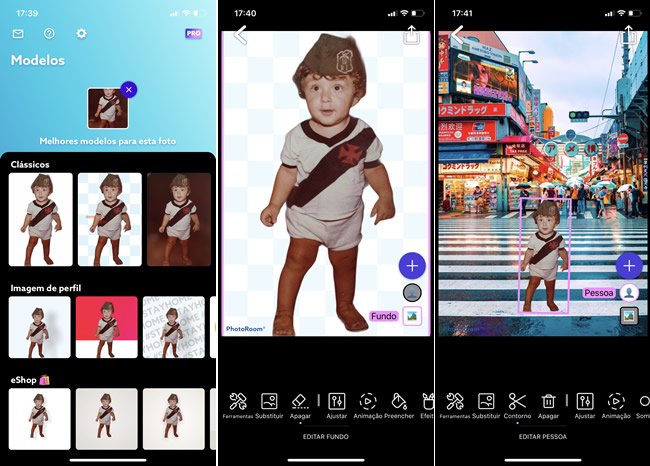Tap Substituir in Editar Pessoa toolbar
This screenshot has width=650, height=466.
486,405
